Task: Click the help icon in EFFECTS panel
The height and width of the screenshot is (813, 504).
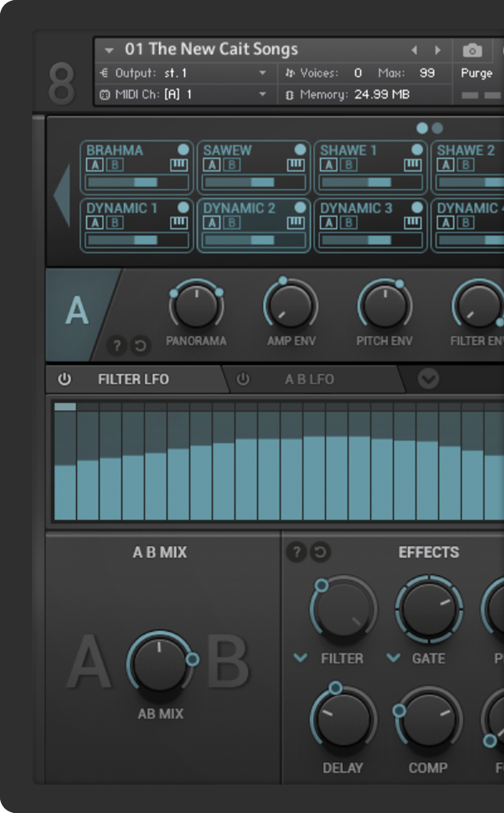Action: pos(297,552)
